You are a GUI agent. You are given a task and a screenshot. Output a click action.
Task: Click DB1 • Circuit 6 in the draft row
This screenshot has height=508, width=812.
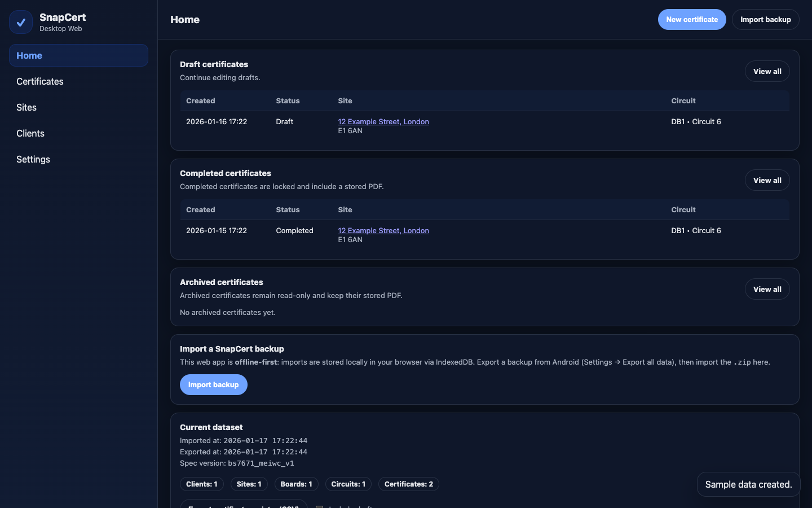tap(696, 121)
